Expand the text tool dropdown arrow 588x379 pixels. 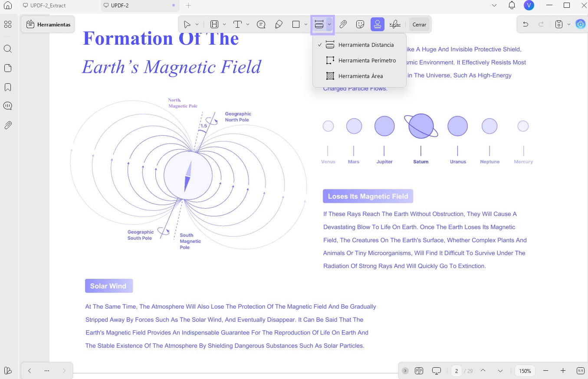click(248, 24)
